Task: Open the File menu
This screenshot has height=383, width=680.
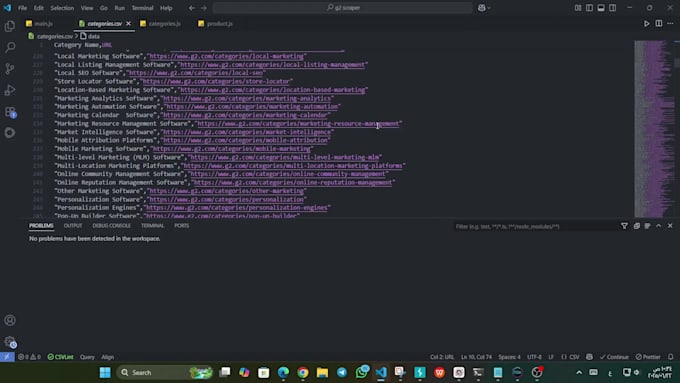Action: [22, 8]
